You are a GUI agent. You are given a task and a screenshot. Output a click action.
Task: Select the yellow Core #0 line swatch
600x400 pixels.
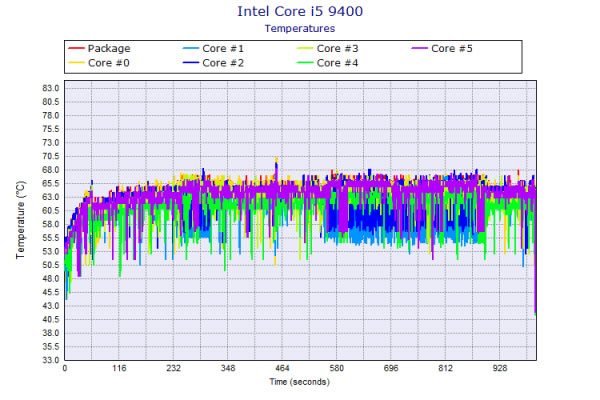76,62
